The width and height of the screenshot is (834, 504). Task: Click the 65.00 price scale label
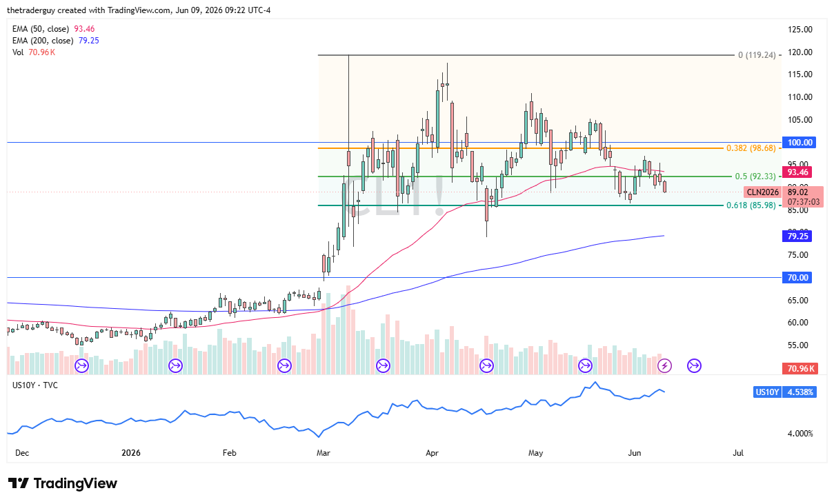pos(799,300)
